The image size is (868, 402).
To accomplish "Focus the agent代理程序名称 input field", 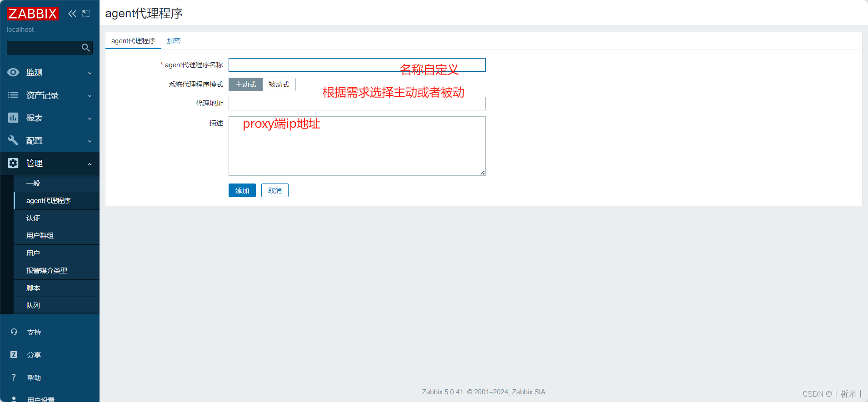I will (357, 65).
